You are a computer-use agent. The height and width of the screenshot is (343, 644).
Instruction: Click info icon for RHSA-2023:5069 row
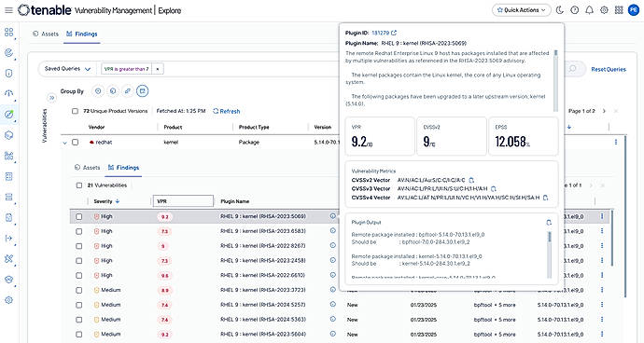click(x=332, y=216)
